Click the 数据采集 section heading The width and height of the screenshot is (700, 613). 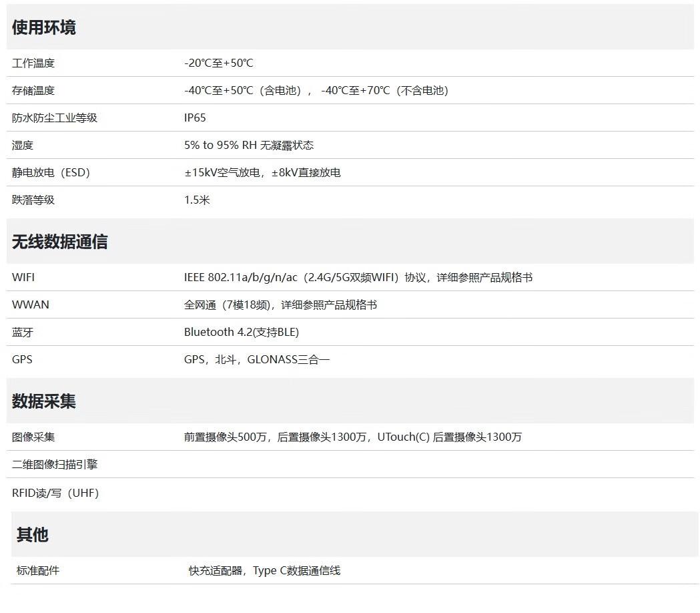pyautogui.click(x=44, y=401)
